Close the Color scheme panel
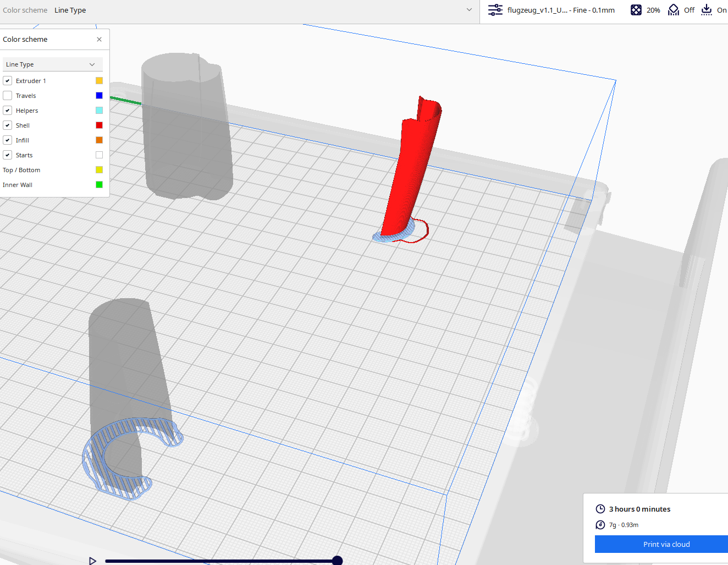This screenshot has width=728, height=565. click(99, 39)
